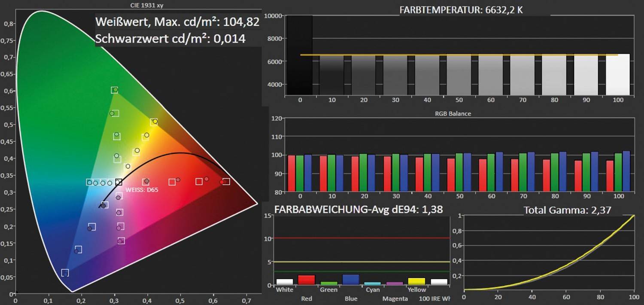Click the '15' label on the deviation chart axis
Image resolution: width=644 pixels, height=305 pixels.
click(269, 215)
